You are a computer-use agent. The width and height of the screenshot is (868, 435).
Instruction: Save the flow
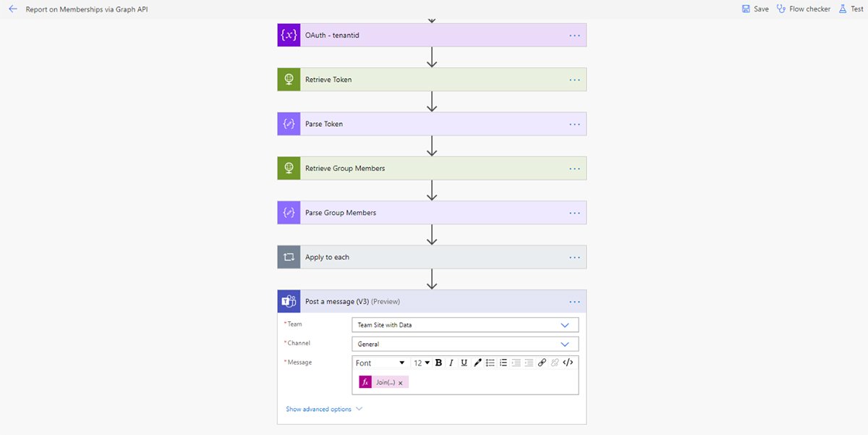755,9
